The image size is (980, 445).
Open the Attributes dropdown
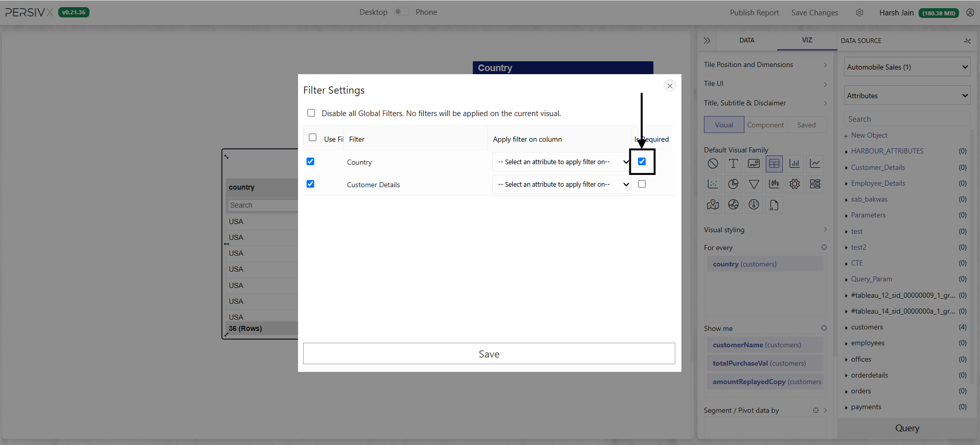(907, 96)
